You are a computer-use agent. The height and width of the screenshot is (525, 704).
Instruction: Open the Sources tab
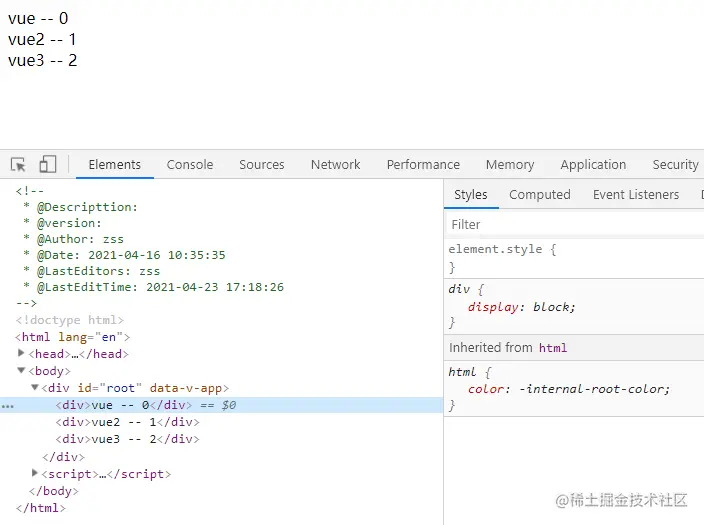(x=261, y=165)
